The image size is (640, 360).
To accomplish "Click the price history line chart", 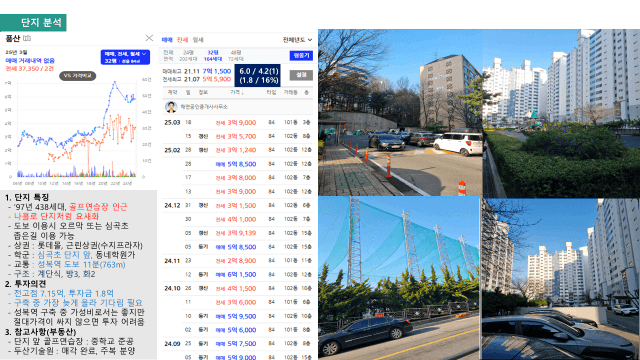I will click(78, 129).
